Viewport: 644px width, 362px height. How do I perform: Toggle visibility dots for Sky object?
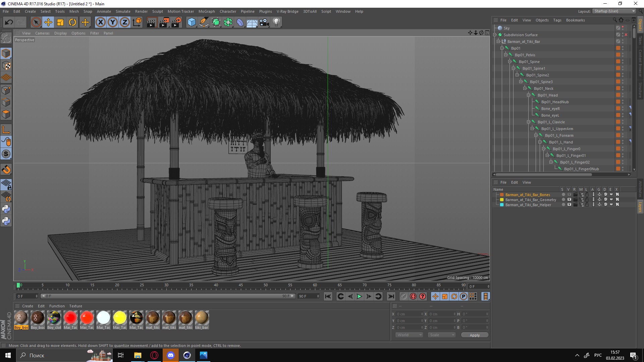(x=623, y=28)
